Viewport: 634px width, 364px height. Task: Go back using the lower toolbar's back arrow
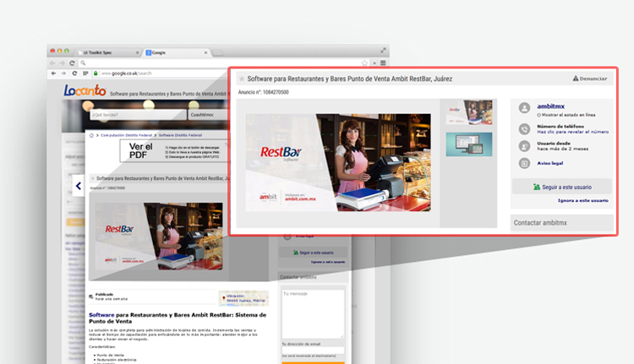pyautogui.click(x=53, y=73)
